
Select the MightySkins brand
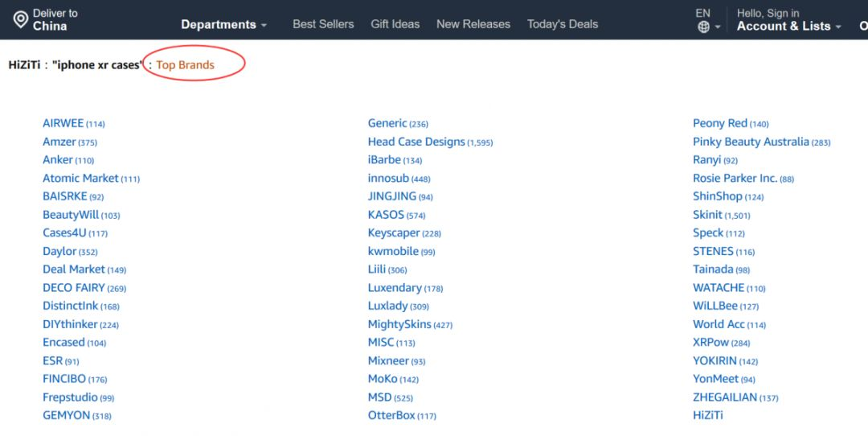pos(400,325)
